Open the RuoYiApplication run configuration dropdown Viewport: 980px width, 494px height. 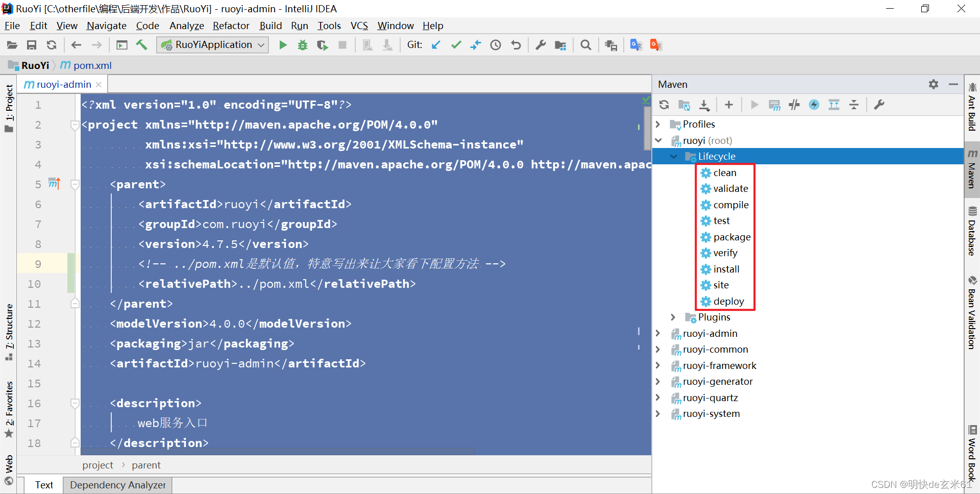coord(213,45)
